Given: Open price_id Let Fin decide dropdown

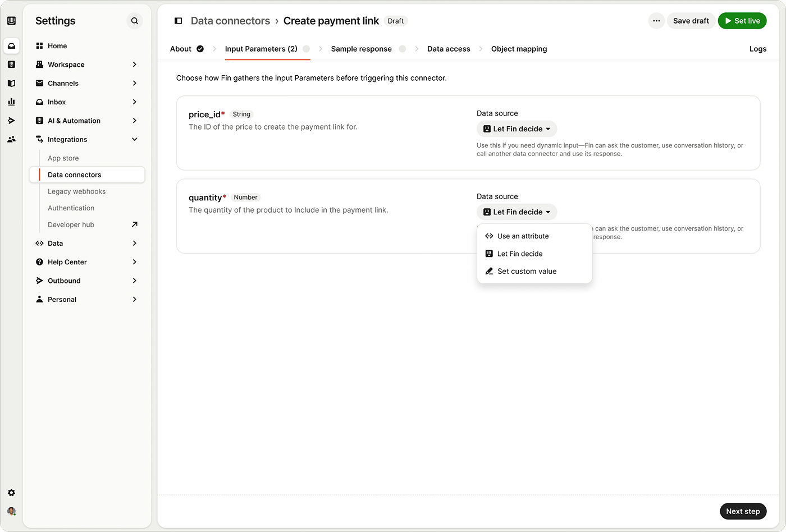Looking at the screenshot, I should (x=517, y=129).
